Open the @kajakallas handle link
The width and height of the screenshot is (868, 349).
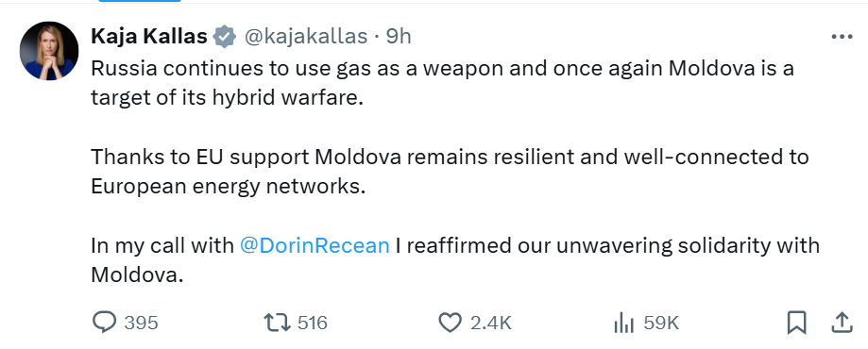(306, 37)
